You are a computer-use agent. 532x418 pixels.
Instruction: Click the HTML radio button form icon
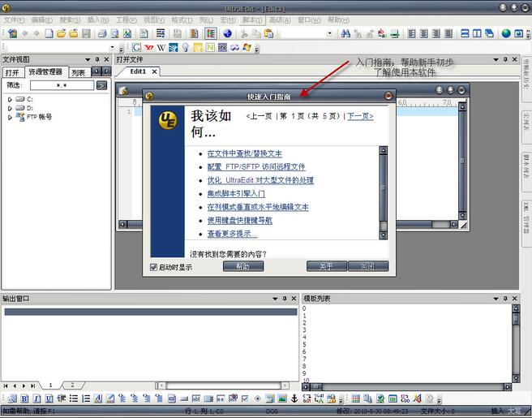(258, 399)
